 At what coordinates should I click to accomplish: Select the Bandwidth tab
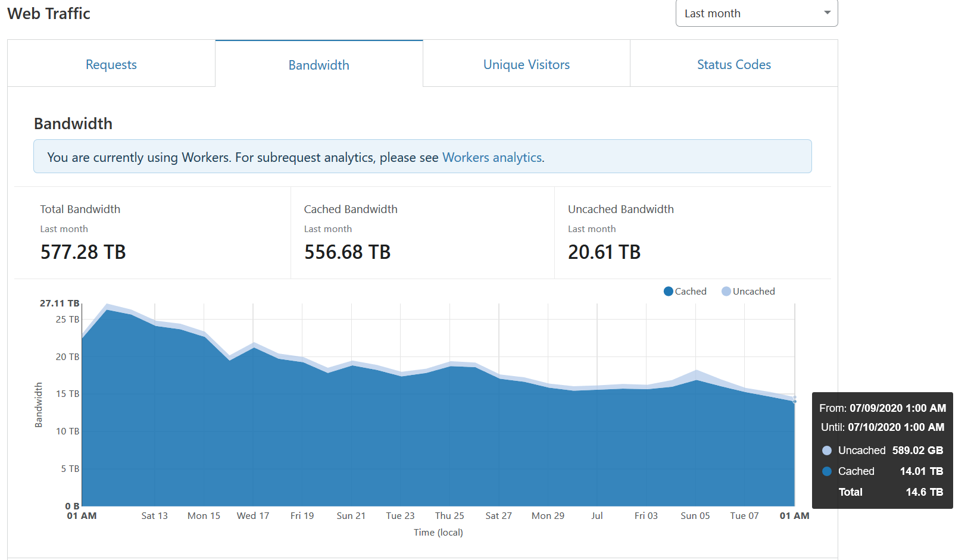(319, 64)
